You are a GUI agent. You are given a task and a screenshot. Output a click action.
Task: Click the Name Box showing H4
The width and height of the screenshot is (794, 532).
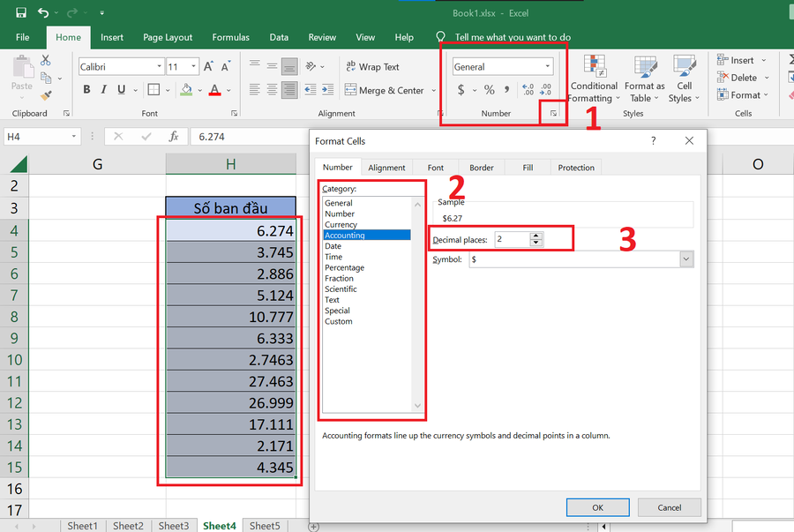pyautogui.click(x=42, y=137)
